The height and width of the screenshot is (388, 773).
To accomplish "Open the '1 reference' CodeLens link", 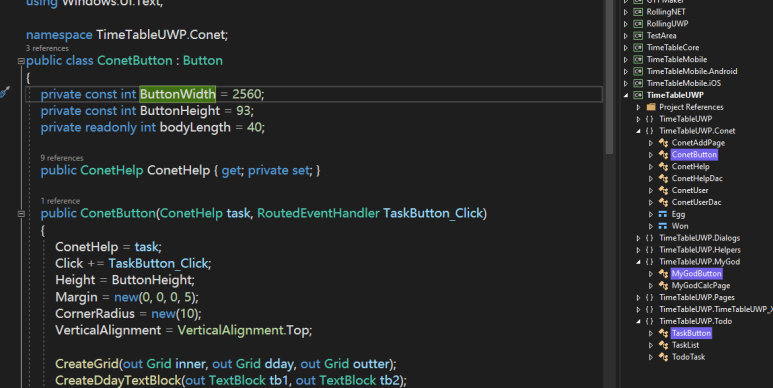I will coord(60,201).
